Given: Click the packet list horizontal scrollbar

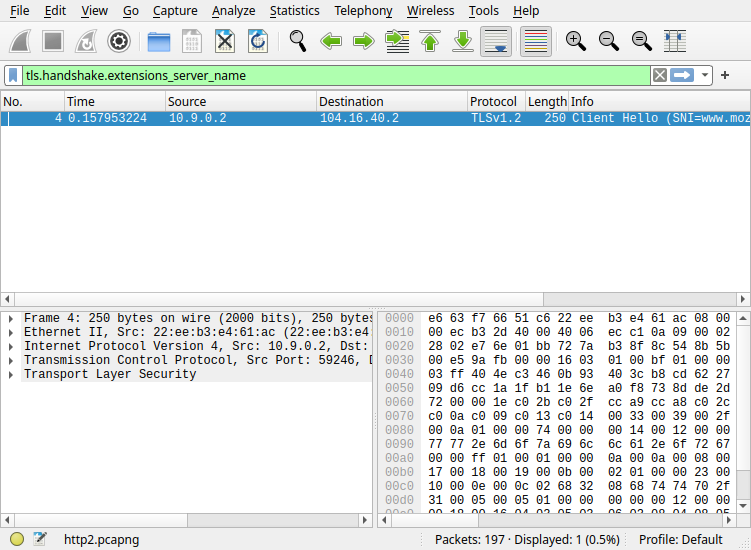Looking at the screenshot, I should click(279, 299).
